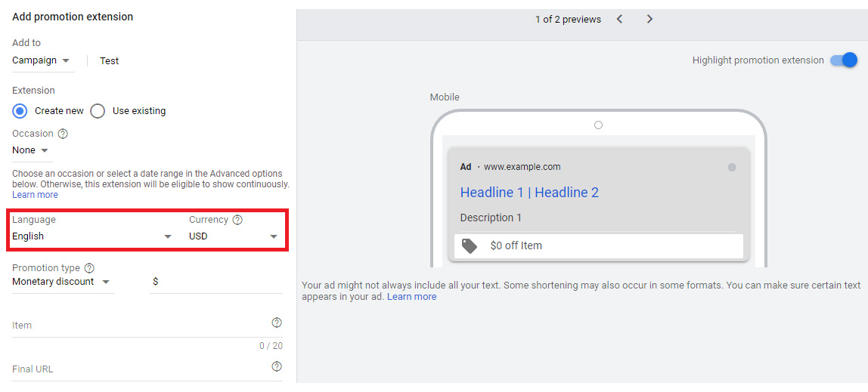The image size is (868, 392).
Task: Open help icon next to Occasion
Action: [63, 134]
